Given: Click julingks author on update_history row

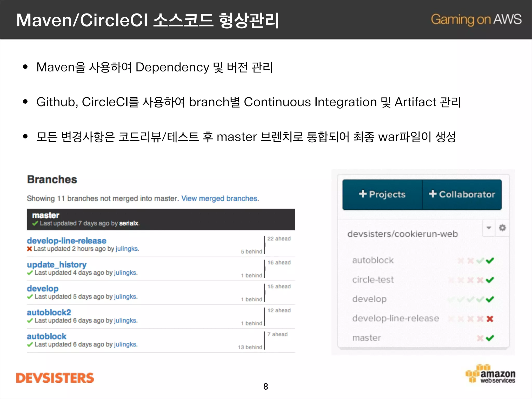Looking at the screenshot, I should (125, 273).
